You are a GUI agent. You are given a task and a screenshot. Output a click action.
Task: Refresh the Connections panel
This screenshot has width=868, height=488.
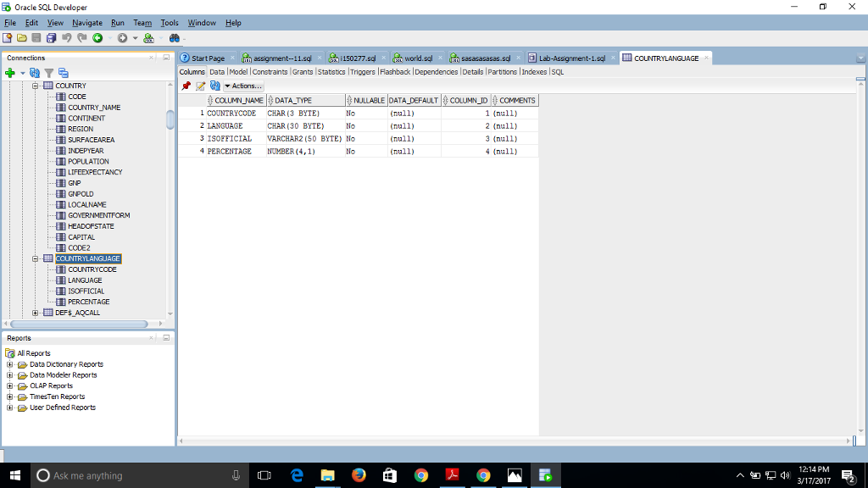[x=33, y=72]
